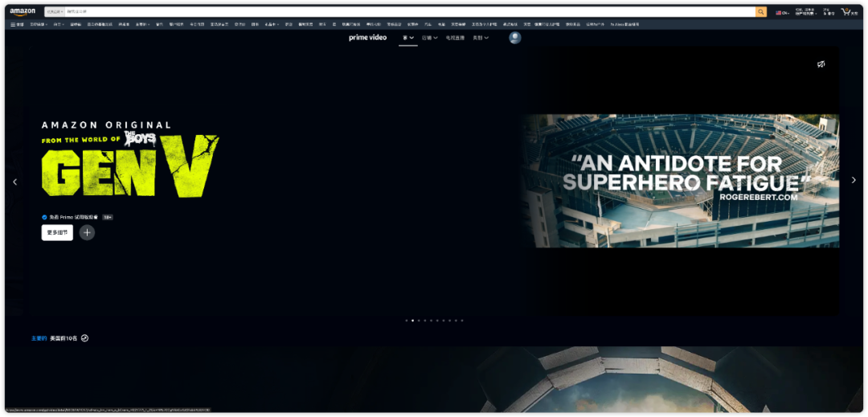The width and height of the screenshot is (868, 417).
Task: Click the prime video logo
Action: 367,38
